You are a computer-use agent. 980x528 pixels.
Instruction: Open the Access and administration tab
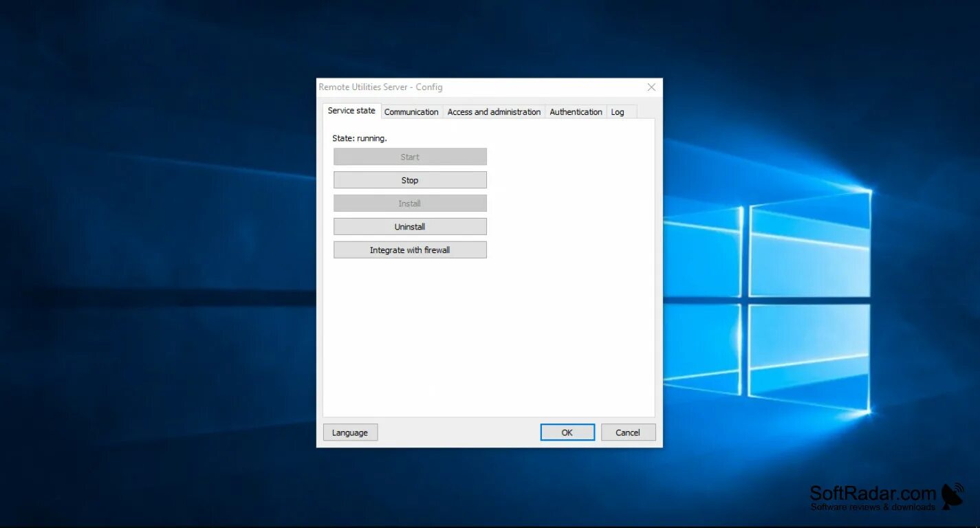click(494, 112)
